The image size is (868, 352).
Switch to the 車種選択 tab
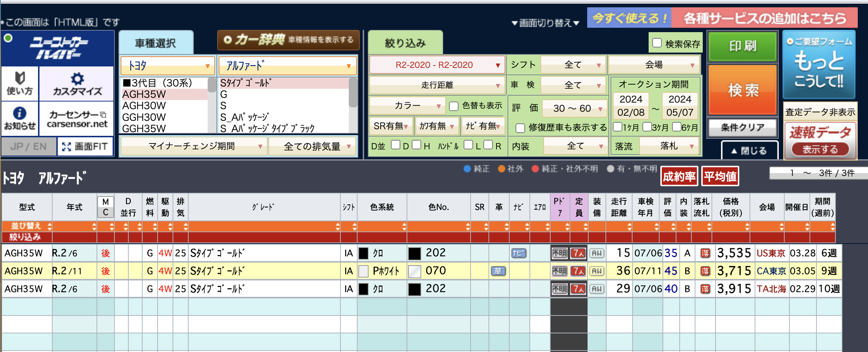coord(156,43)
